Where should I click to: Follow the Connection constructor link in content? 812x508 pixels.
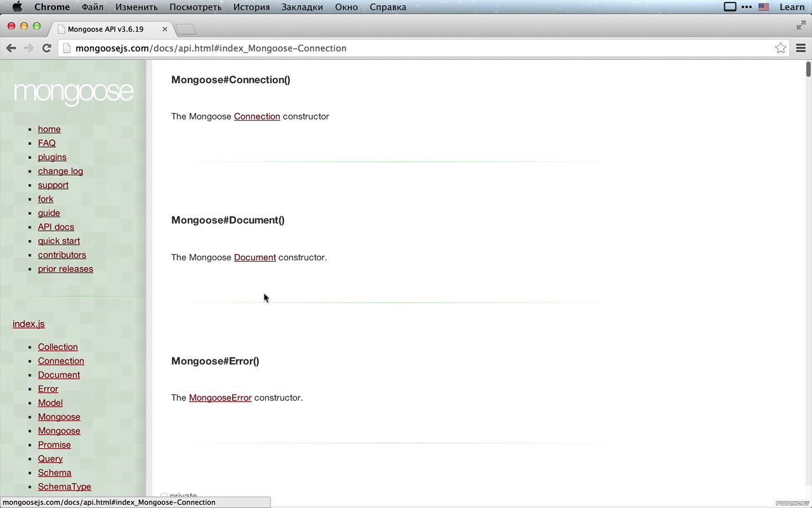(x=257, y=116)
